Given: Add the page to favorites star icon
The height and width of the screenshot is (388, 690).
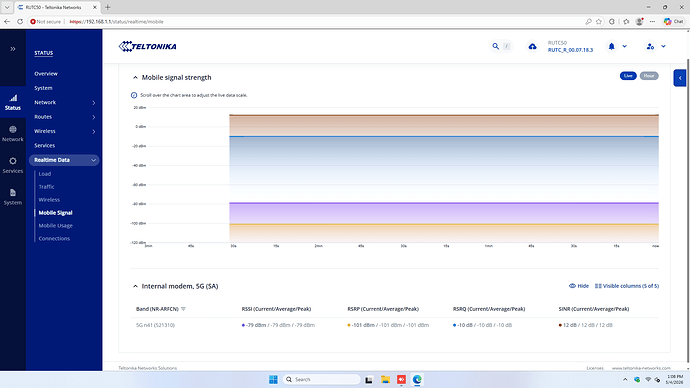Looking at the screenshot, I should coord(598,21).
